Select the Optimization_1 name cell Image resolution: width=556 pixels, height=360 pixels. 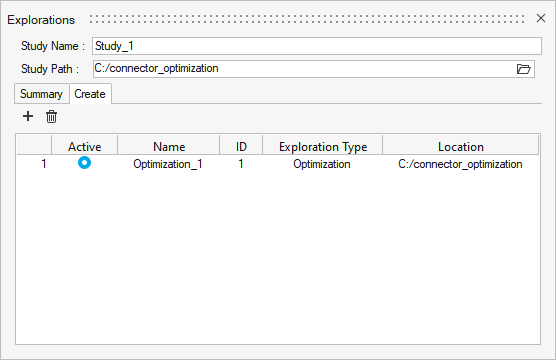[x=168, y=164]
